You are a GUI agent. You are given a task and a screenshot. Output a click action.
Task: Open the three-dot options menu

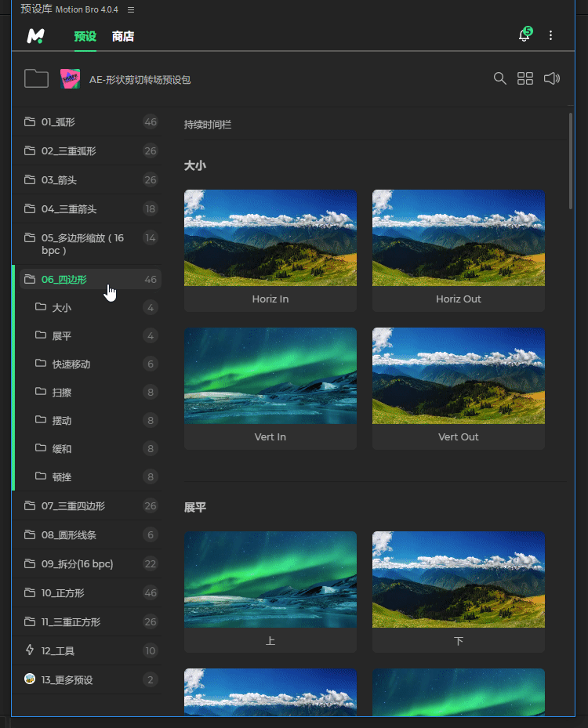coord(550,35)
